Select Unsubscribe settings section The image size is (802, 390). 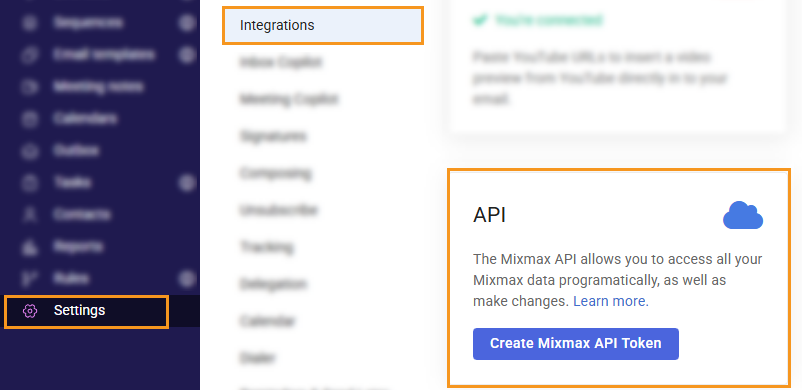279,210
